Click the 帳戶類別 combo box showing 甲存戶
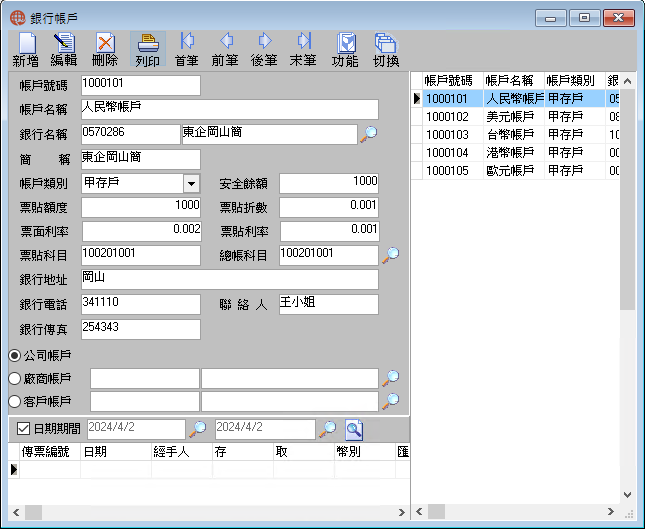Image resolution: width=645 pixels, height=529 pixels. 141,183
